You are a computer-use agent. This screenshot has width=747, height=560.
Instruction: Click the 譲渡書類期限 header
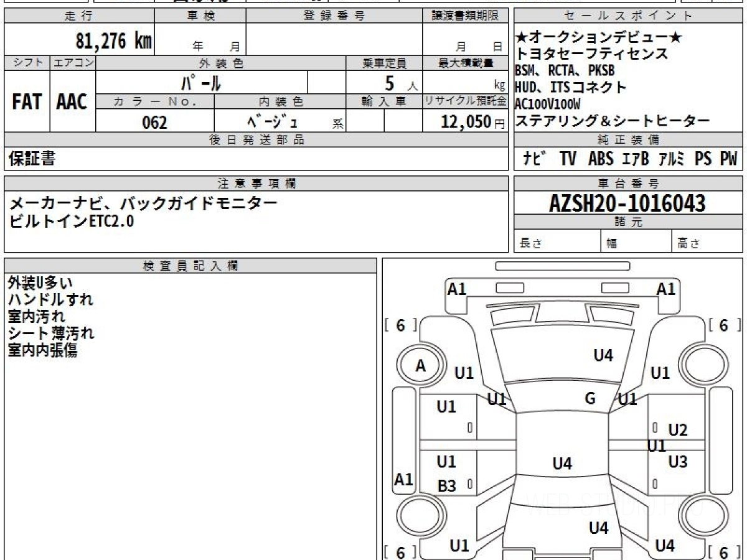click(465, 16)
